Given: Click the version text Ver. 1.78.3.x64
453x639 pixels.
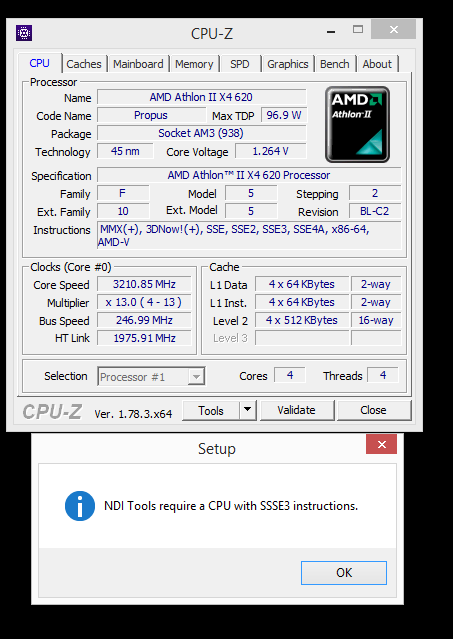Looking at the screenshot, I should [133, 414].
